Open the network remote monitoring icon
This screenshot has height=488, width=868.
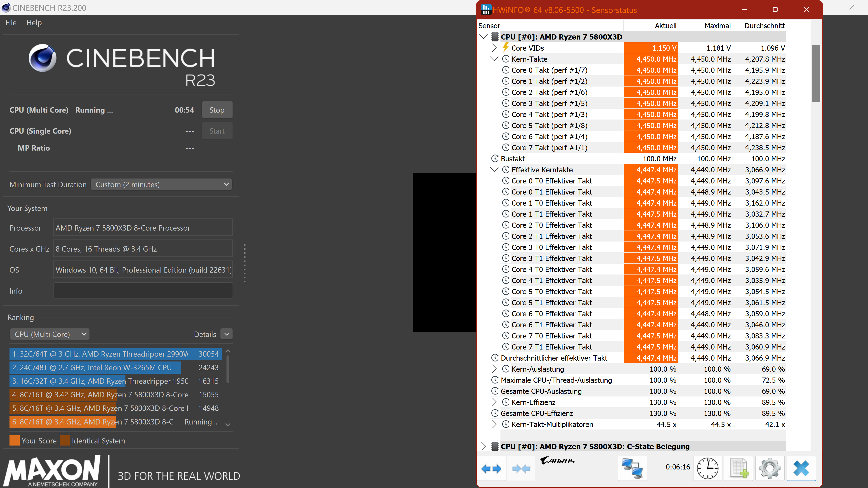[632, 468]
